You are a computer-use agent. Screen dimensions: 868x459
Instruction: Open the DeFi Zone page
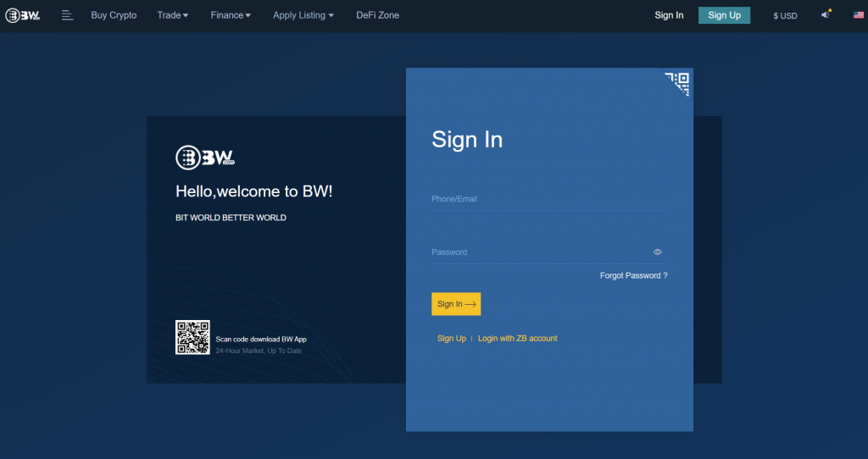point(377,15)
